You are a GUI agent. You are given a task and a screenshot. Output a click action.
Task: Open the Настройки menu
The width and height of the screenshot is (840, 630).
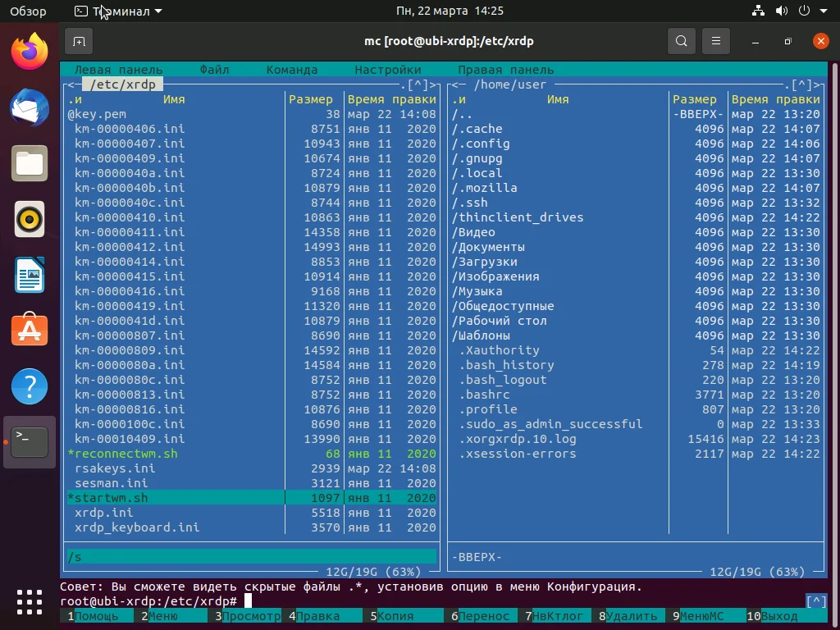(387, 70)
